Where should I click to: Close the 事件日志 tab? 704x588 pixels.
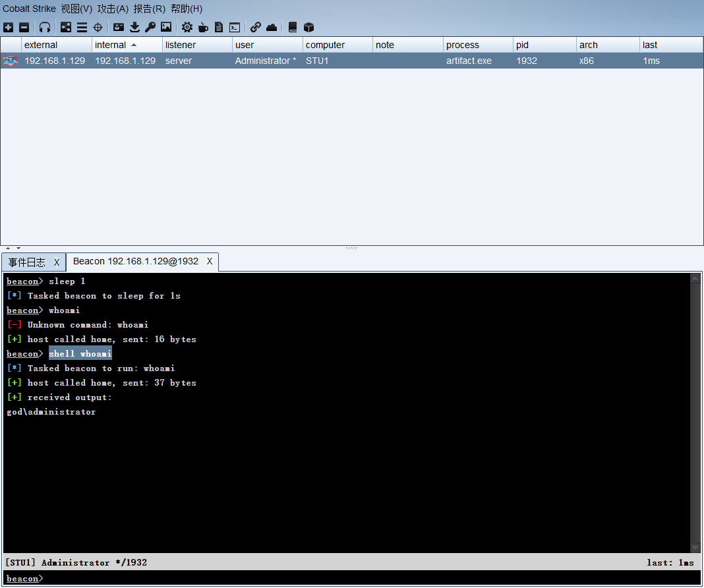57,262
